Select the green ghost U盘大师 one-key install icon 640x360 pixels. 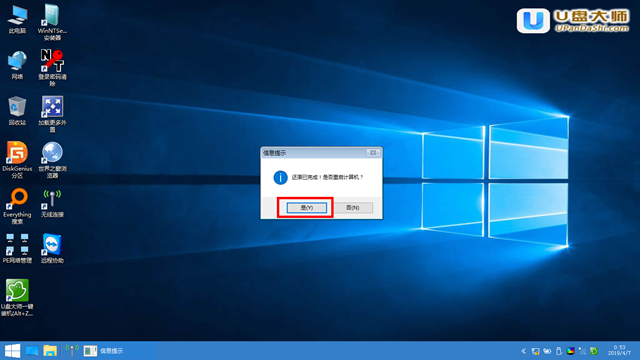click(17, 298)
